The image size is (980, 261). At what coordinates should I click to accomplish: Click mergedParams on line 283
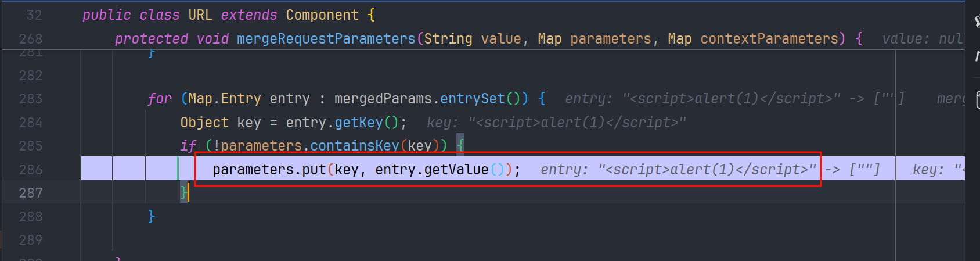pyautogui.click(x=383, y=99)
